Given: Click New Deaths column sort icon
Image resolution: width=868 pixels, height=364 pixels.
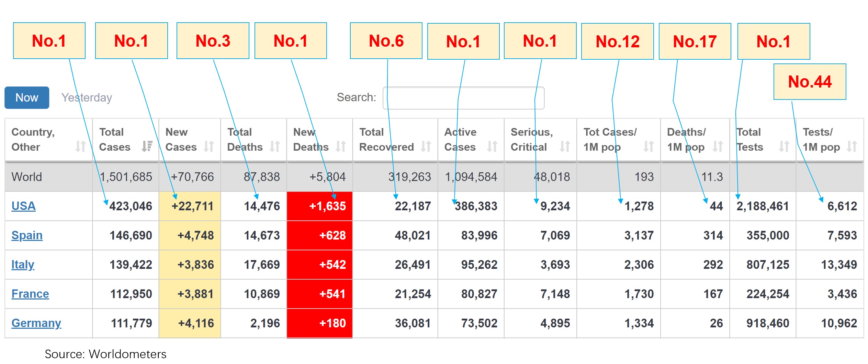Looking at the screenshot, I should point(340,146).
